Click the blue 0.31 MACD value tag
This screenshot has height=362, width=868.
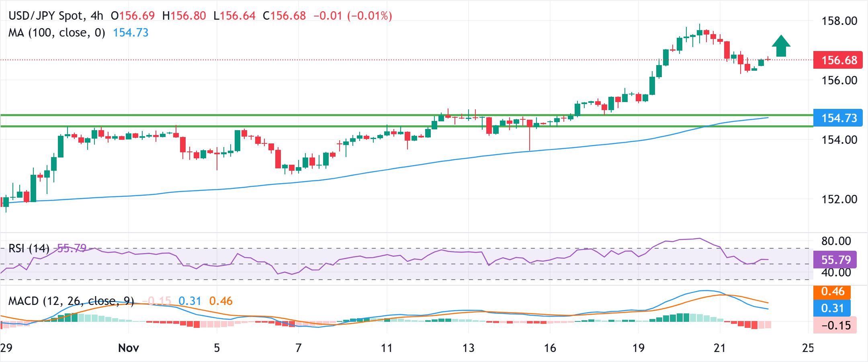[833, 308]
